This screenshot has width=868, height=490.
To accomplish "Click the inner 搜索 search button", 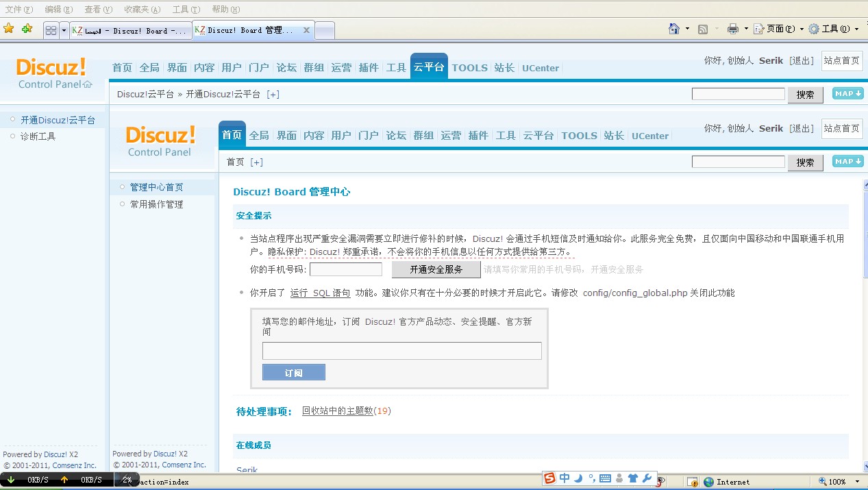I will pyautogui.click(x=806, y=162).
